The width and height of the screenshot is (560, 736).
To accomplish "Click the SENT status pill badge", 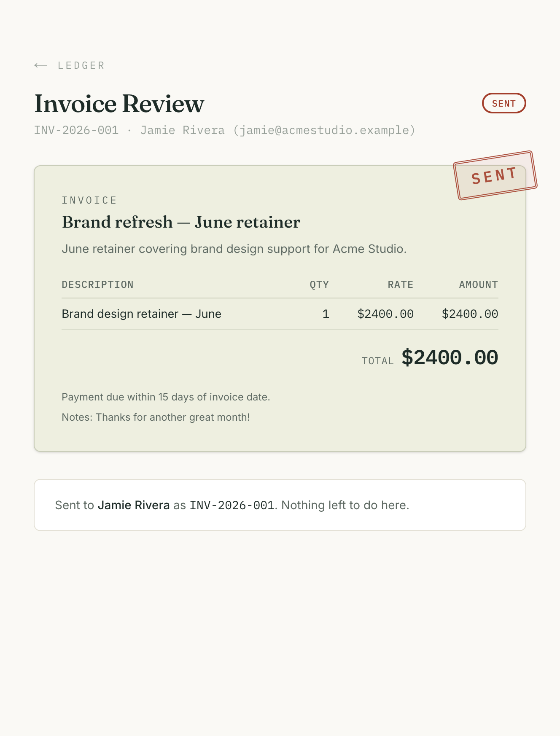I will [x=504, y=103].
